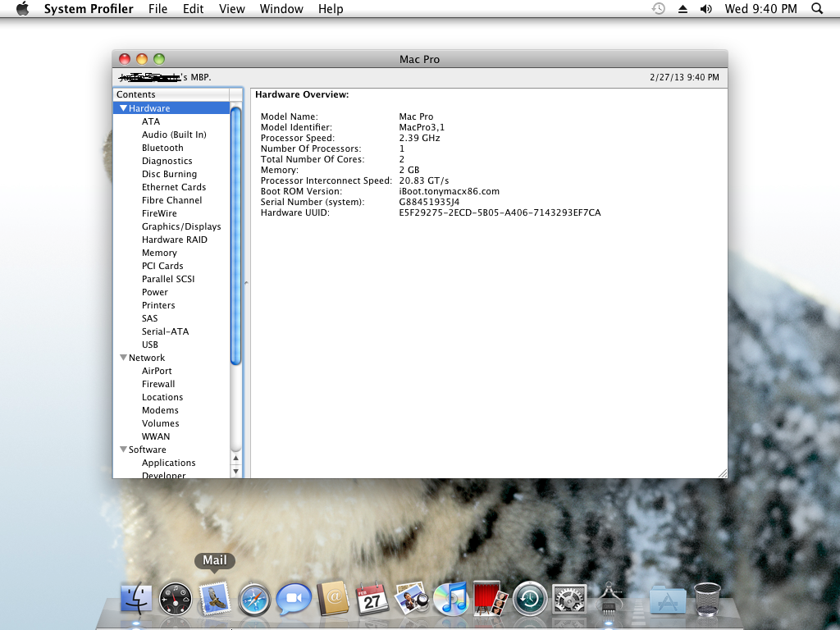The height and width of the screenshot is (630, 840).
Task: Open Time Machine in the Dock
Action: pos(530,598)
